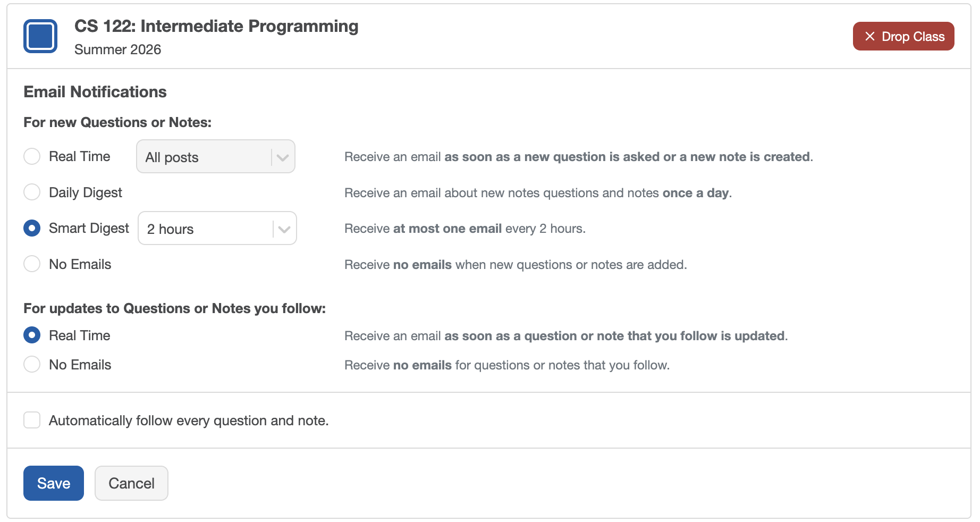Image resolution: width=980 pixels, height=522 pixels.
Task: Select the Daily Digest radio option
Action: (x=32, y=192)
